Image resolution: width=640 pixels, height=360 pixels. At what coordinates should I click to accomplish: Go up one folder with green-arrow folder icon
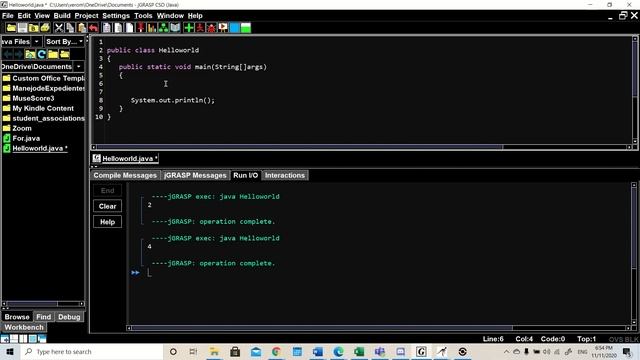[x=30, y=54]
